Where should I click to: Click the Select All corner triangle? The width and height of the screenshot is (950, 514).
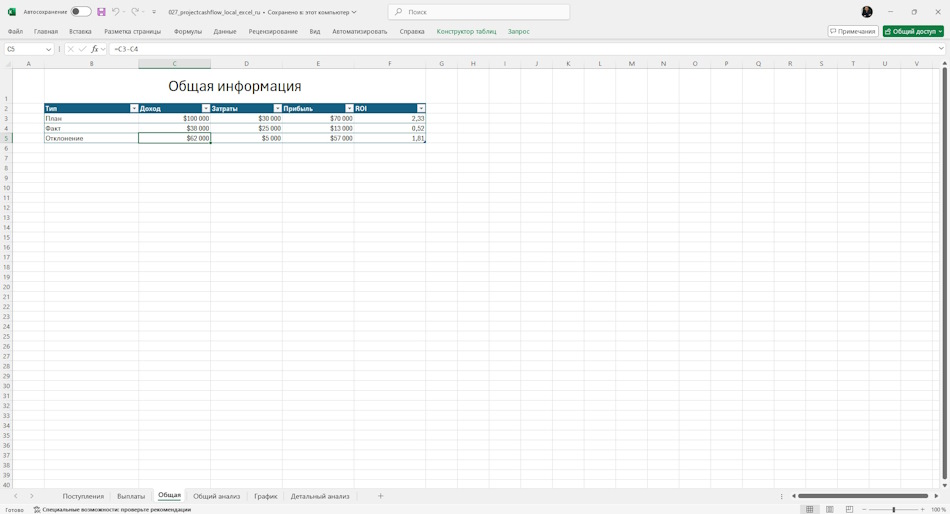point(6,64)
